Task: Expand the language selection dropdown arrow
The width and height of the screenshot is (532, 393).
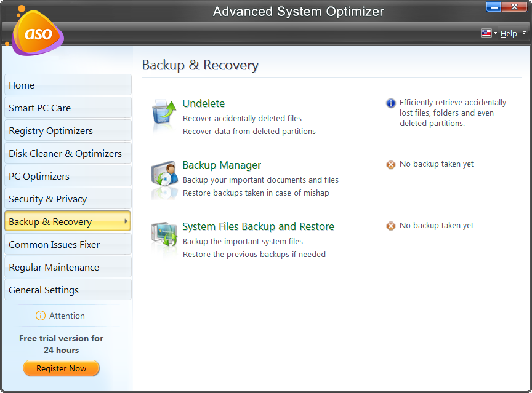Action: 494,33
